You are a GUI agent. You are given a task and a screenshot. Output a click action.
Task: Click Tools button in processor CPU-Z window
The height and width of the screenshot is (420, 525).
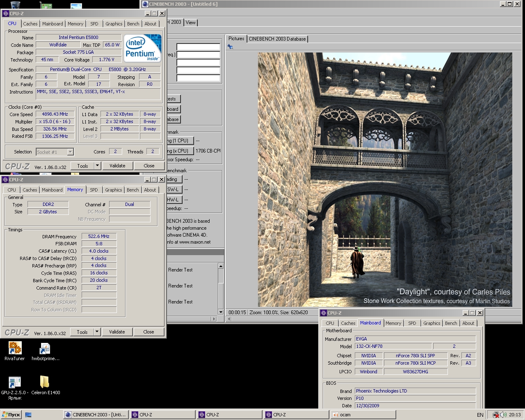click(82, 166)
